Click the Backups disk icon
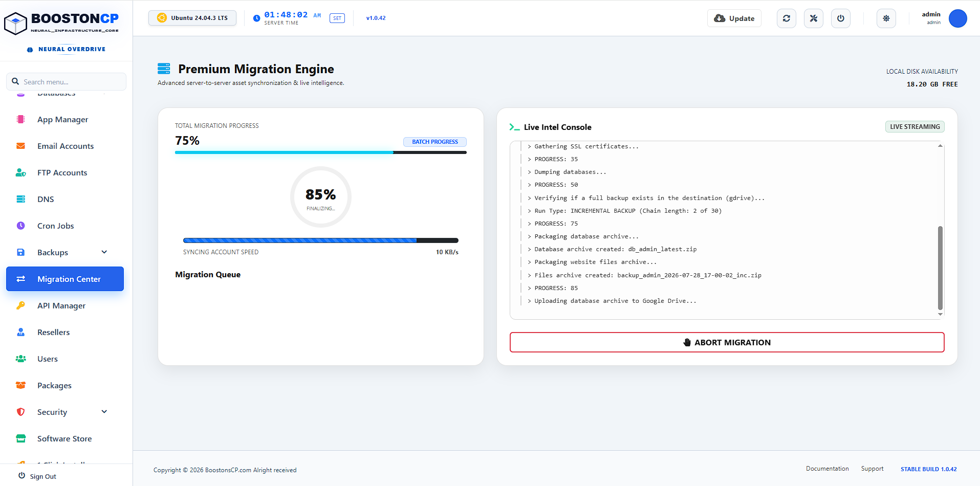Image resolution: width=980 pixels, height=486 pixels. click(20, 252)
